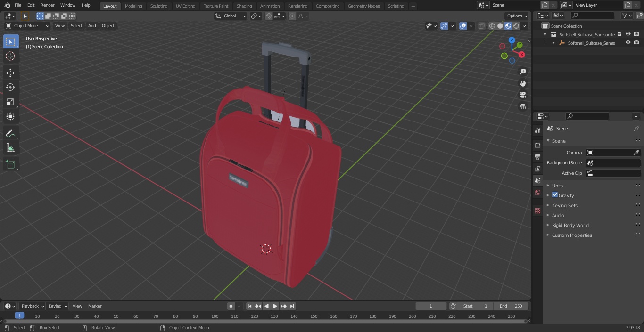Viewport: 644px width, 332px height.
Task: Toggle the X-ray view button
Action: point(481,26)
